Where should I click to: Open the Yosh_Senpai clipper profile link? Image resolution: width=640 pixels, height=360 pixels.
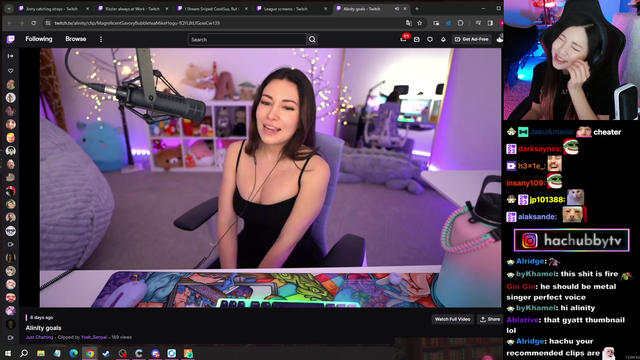pyautogui.click(x=93, y=338)
